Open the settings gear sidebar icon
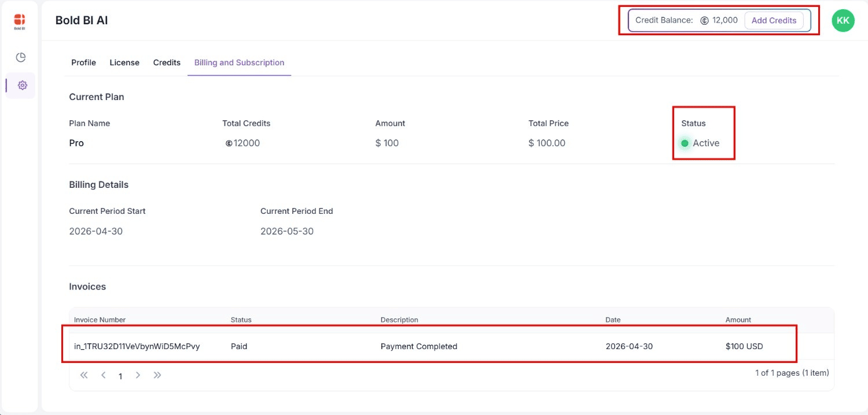Screen dimensions: 868x415 [23, 86]
